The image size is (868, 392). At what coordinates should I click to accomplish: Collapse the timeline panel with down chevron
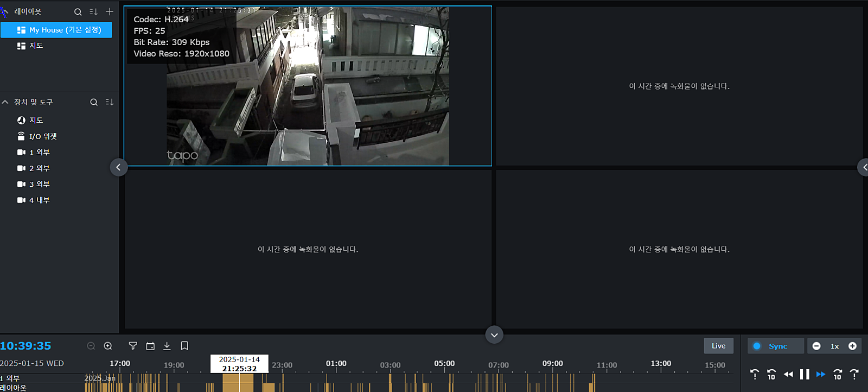[494, 334]
